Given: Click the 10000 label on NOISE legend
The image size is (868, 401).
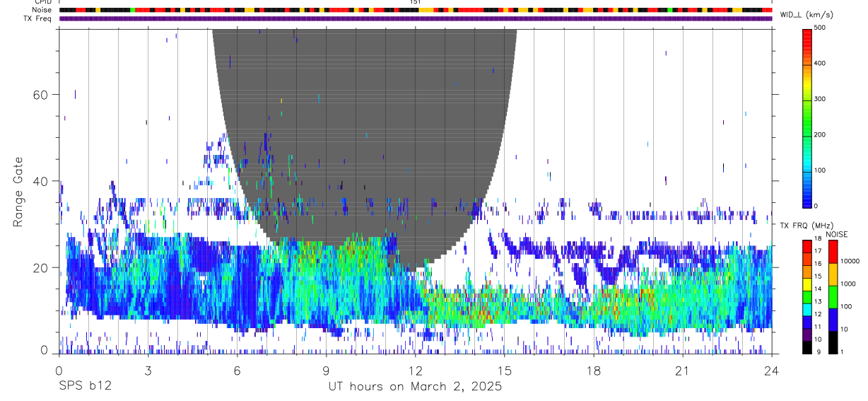Looking at the screenshot, I should coord(850,262).
